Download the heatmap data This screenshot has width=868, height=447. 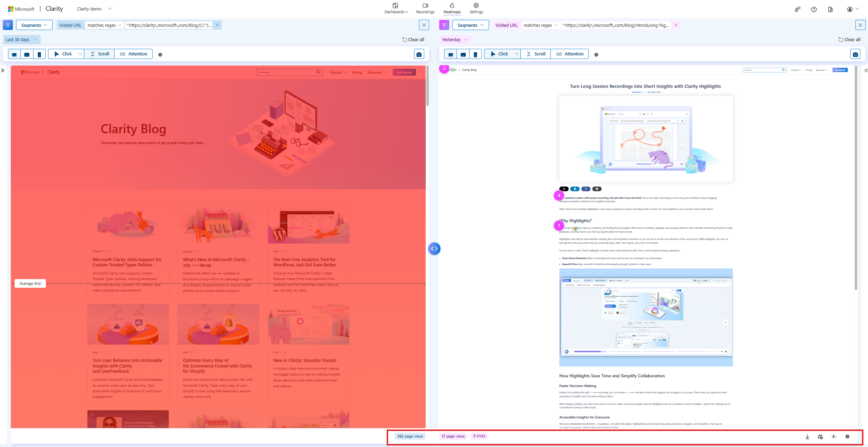pos(807,437)
